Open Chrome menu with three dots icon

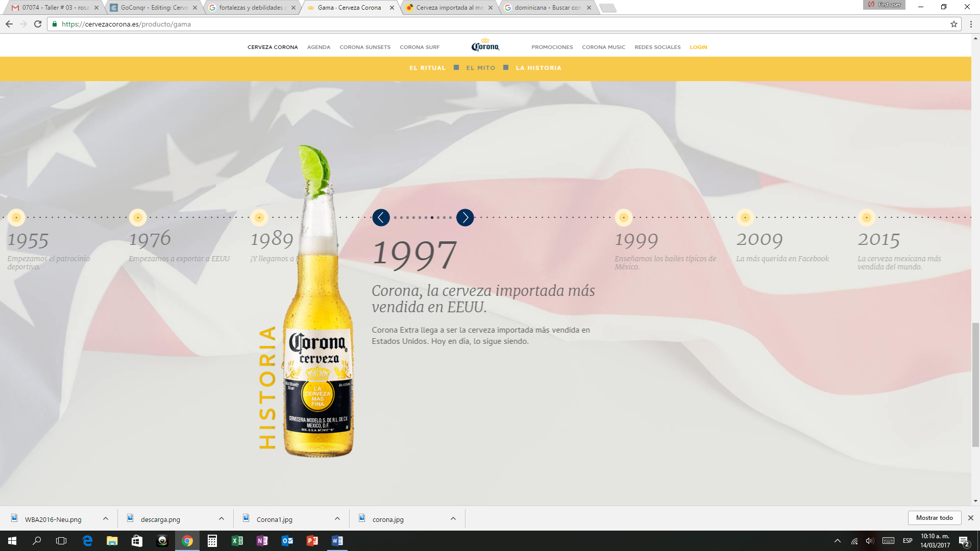[x=971, y=24]
